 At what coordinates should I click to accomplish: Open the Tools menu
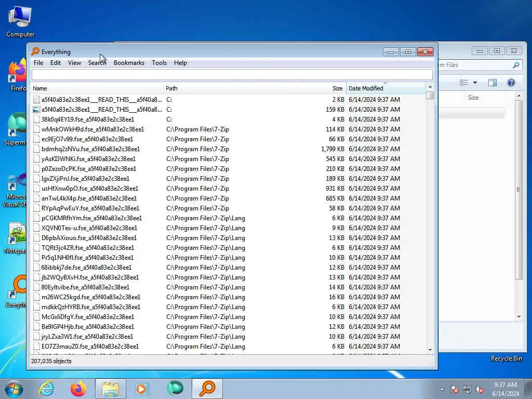click(159, 63)
